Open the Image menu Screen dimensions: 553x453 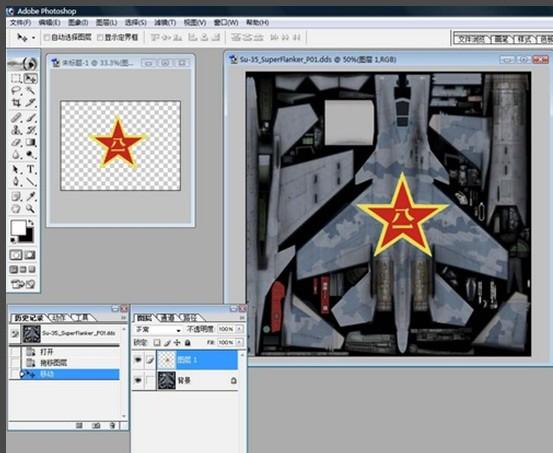[78, 23]
